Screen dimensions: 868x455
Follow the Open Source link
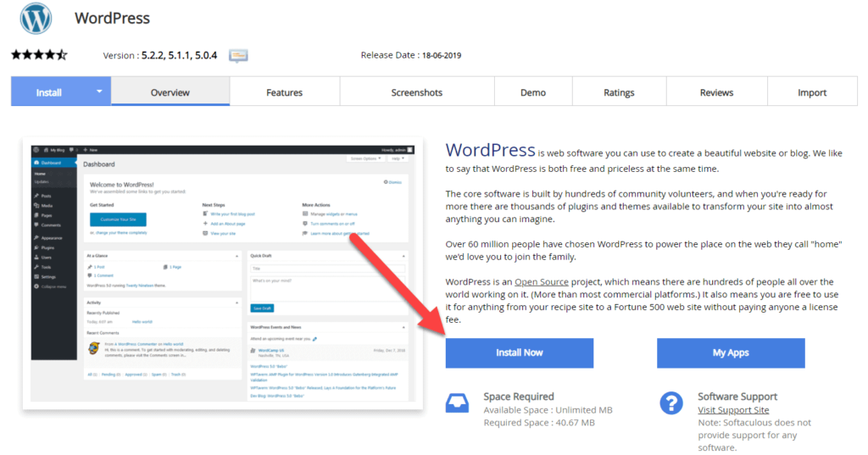pos(542,282)
